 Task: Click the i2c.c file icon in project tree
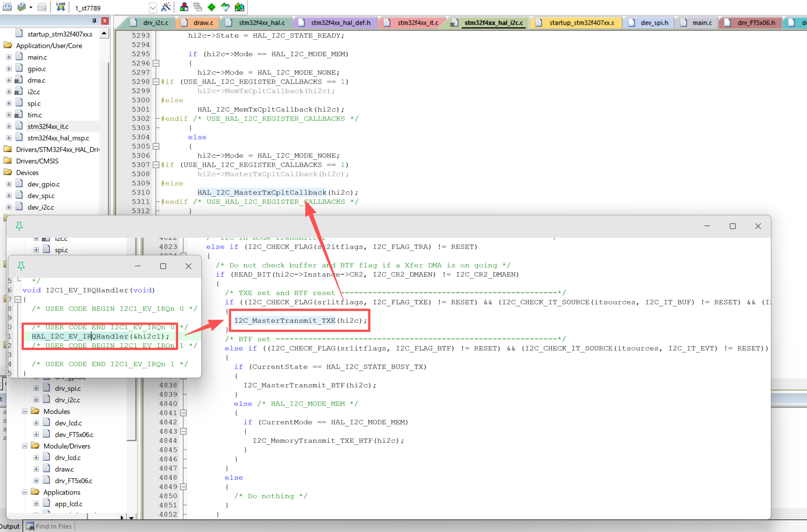coord(18,92)
